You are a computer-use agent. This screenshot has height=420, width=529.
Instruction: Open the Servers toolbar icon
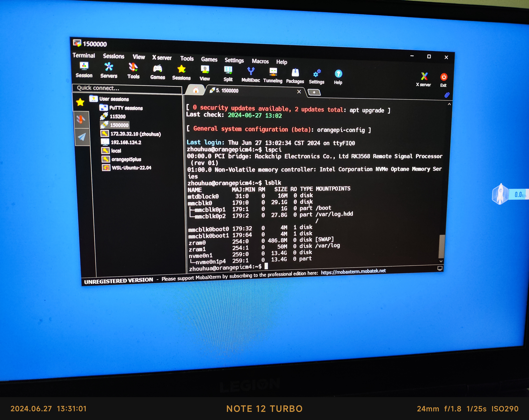109,70
